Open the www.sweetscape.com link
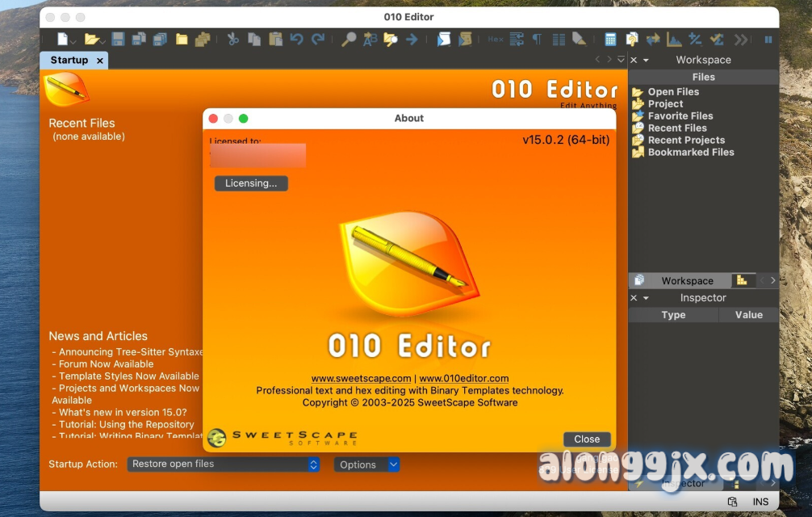The width and height of the screenshot is (812, 517). (361, 378)
